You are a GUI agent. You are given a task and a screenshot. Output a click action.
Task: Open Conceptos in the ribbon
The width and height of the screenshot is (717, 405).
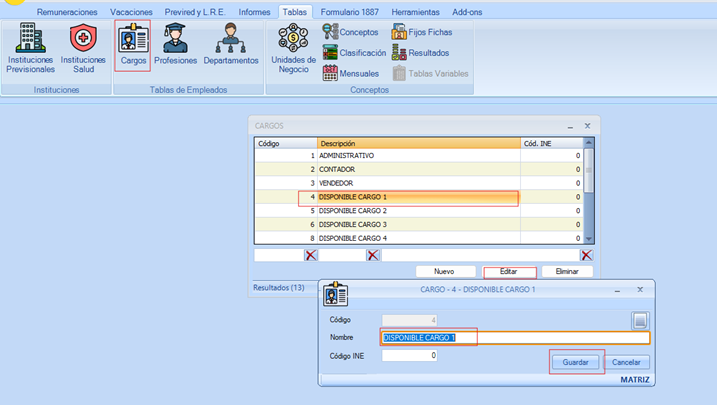pos(351,33)
